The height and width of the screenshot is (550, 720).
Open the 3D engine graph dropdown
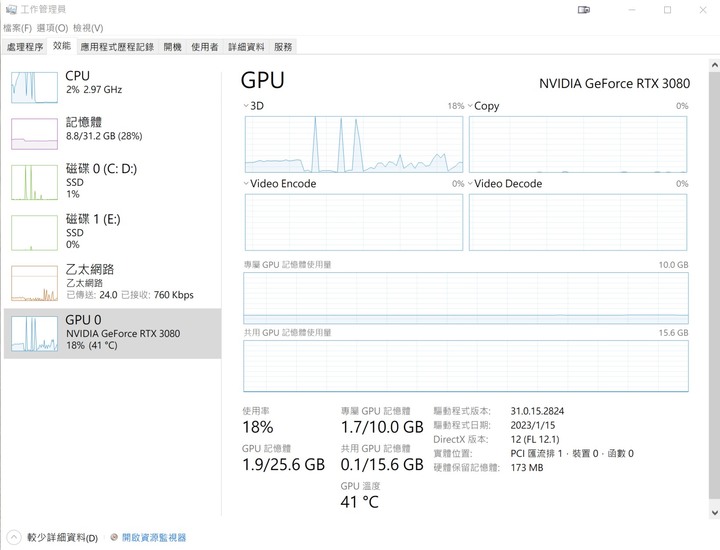tap(246, 106)
